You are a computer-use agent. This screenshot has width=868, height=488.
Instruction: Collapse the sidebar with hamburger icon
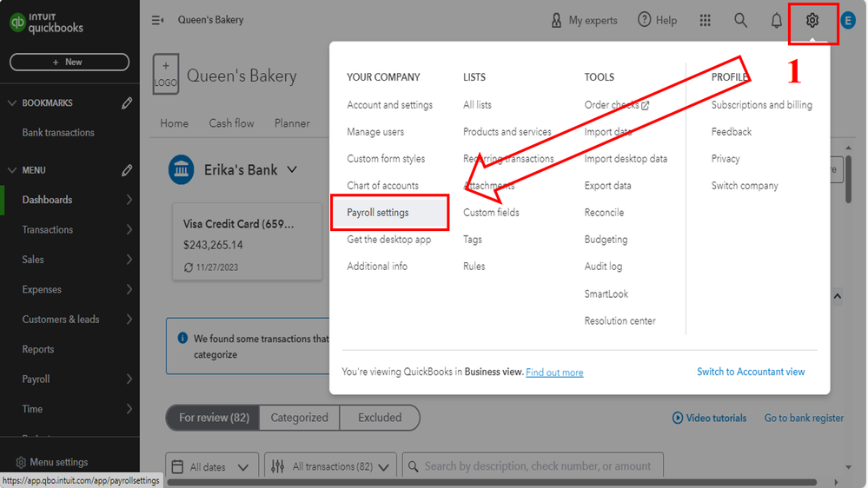[x=158, y=21]
